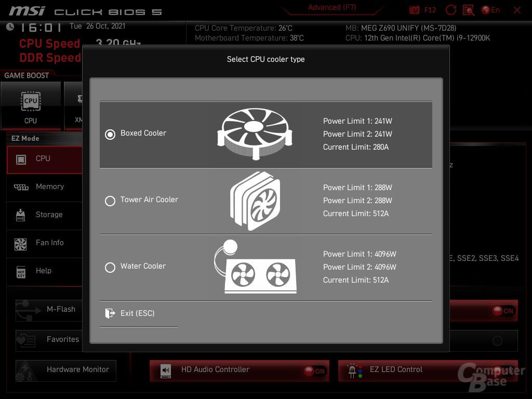
Task: Switch to Advanced mode (F7)
Action: pos(331,8)
